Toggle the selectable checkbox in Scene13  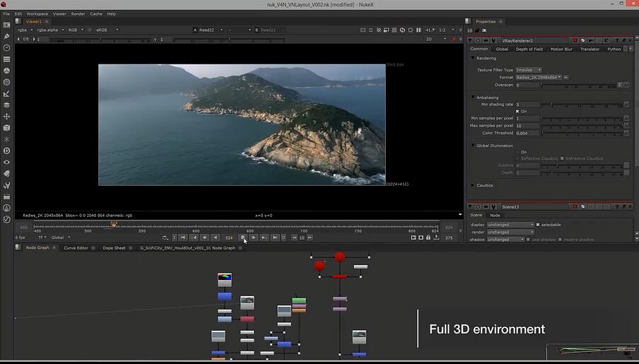point(538,225)
